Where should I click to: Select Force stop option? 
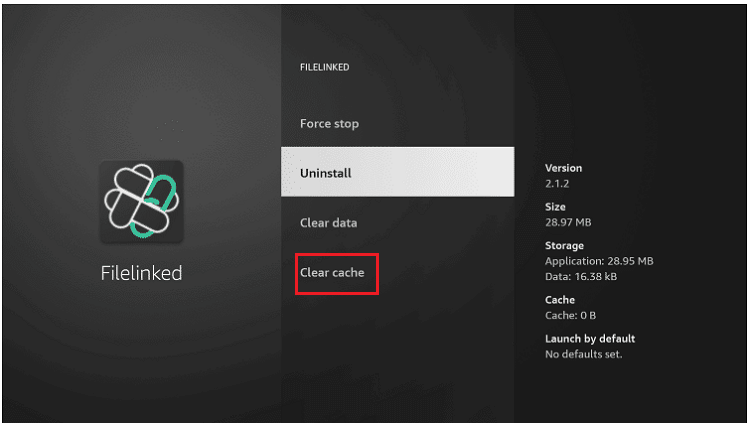point(329,123)
